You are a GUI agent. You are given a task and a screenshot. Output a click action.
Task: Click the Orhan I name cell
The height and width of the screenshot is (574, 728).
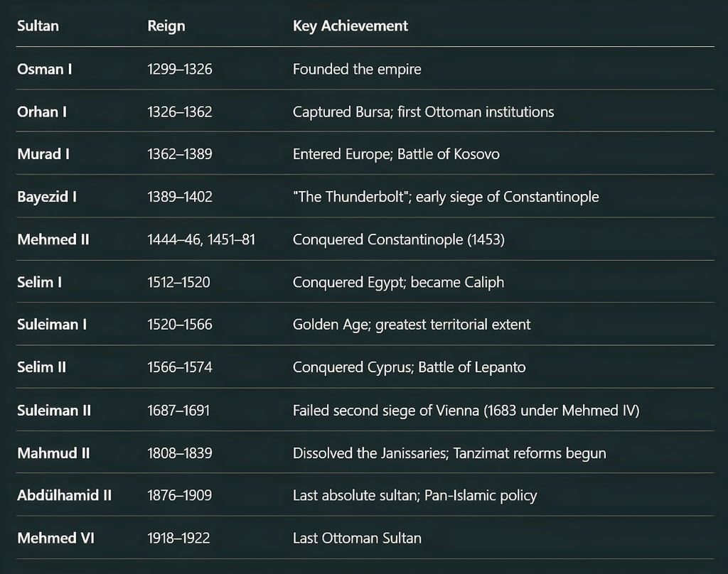[41, 112]
